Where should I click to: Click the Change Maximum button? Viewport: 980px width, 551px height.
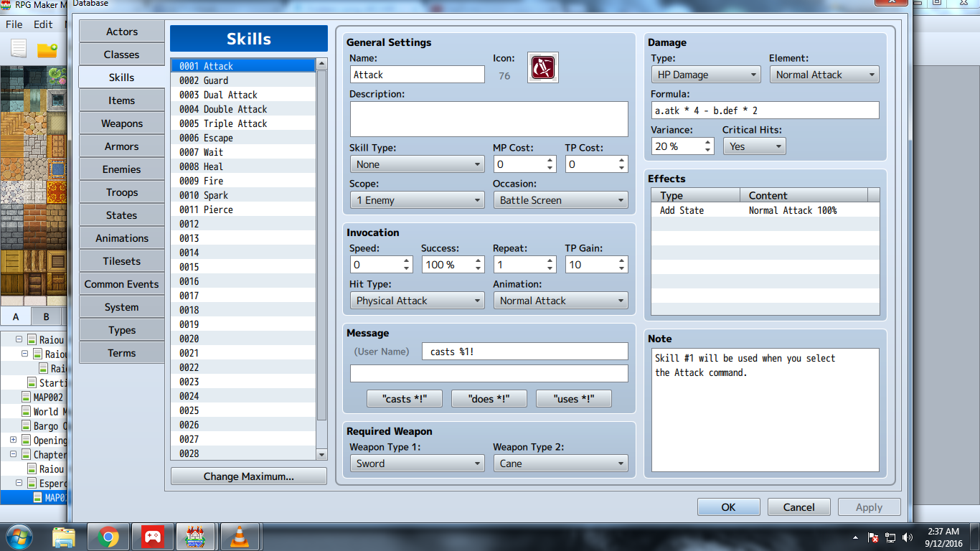248,476
